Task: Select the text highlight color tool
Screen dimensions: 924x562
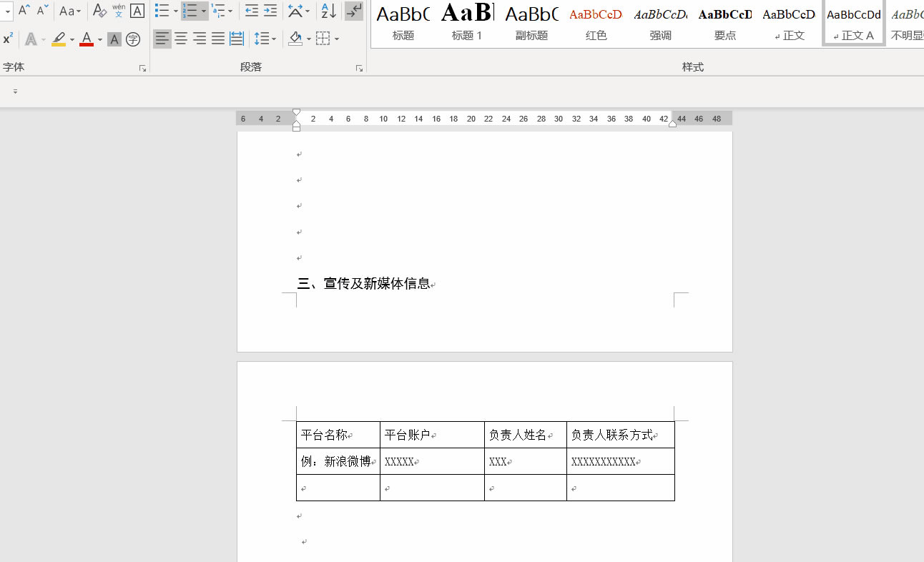Action: coord(59,39)
